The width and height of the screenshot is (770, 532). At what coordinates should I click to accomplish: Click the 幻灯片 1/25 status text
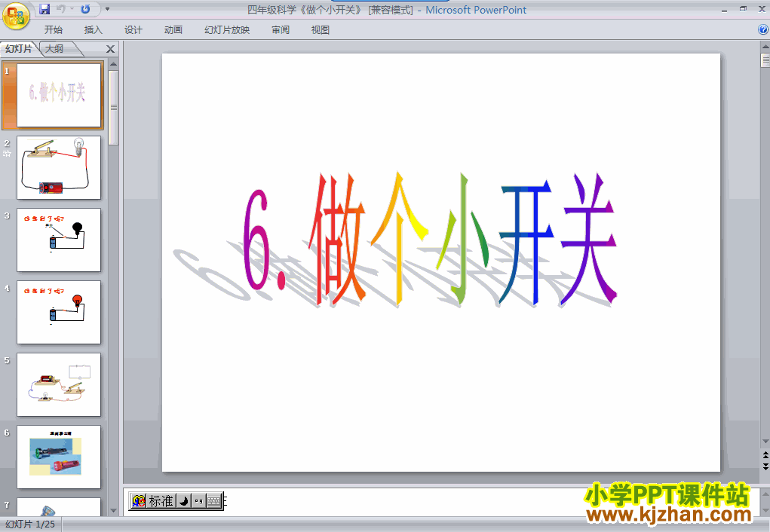pos(30,524)
